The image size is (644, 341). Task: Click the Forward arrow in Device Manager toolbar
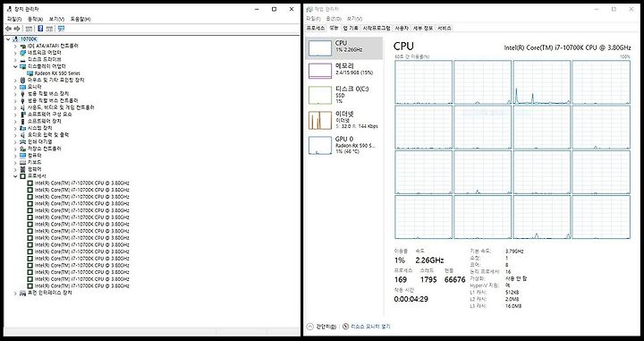(x=17, y=29)
